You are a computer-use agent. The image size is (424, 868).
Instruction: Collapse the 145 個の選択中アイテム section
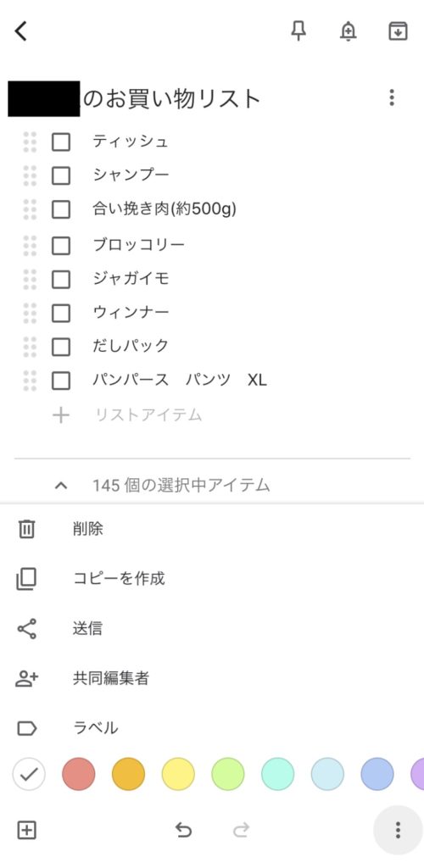point(61,486)
